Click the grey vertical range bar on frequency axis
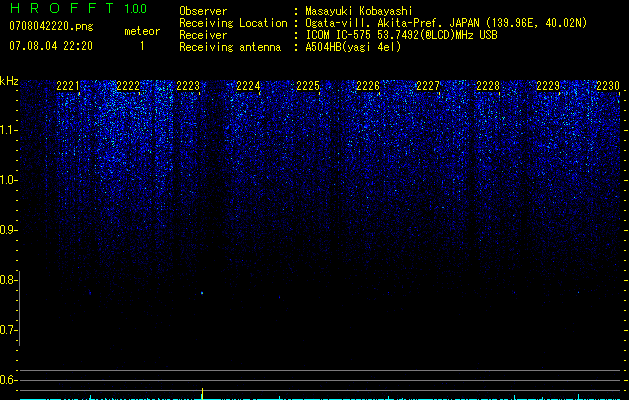 pos(20,308)
